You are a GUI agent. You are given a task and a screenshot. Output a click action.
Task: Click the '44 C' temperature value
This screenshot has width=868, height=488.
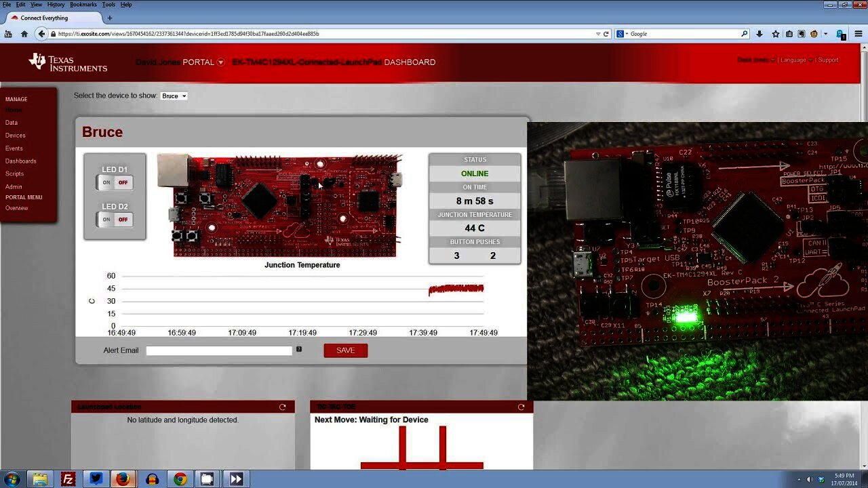point(475,228)
